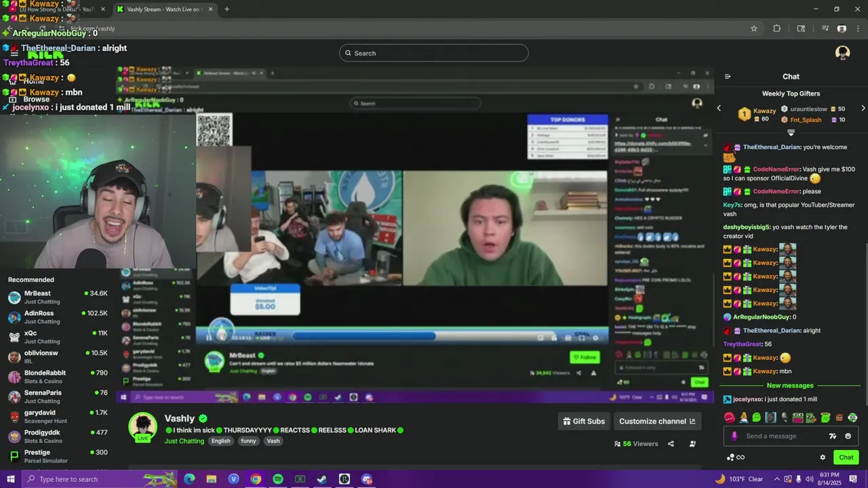Click Customize channel button
Screen dimensions: 868x488
point(657,421)
